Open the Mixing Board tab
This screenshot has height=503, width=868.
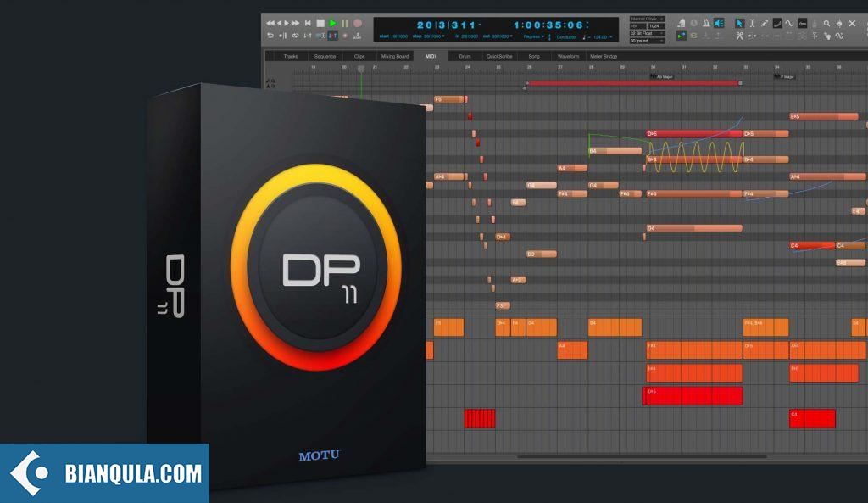click(x=395, y=57)
